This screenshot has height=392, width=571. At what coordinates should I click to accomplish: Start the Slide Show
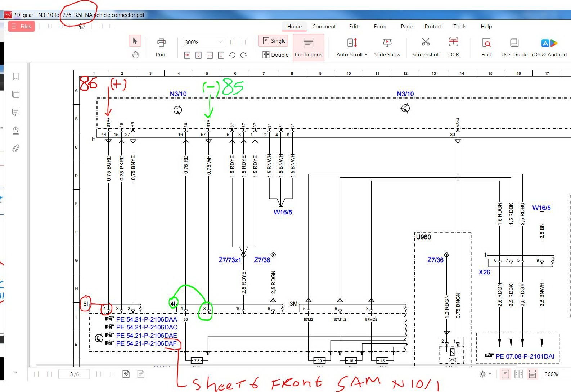pyautogui.click(x=387, y=47)
